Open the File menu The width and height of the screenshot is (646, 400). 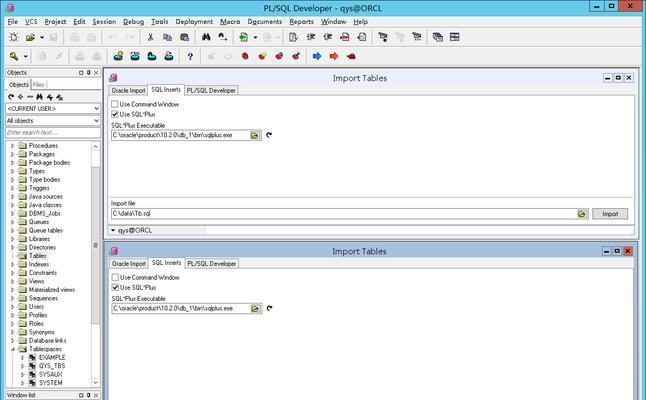tap(12, 21)
